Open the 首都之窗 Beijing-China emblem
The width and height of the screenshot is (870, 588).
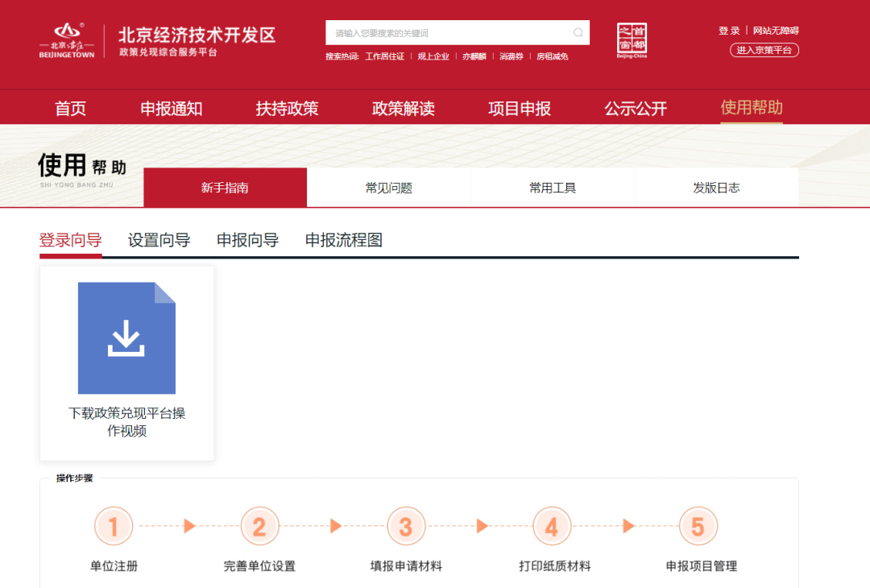click(x=632, y=40)
